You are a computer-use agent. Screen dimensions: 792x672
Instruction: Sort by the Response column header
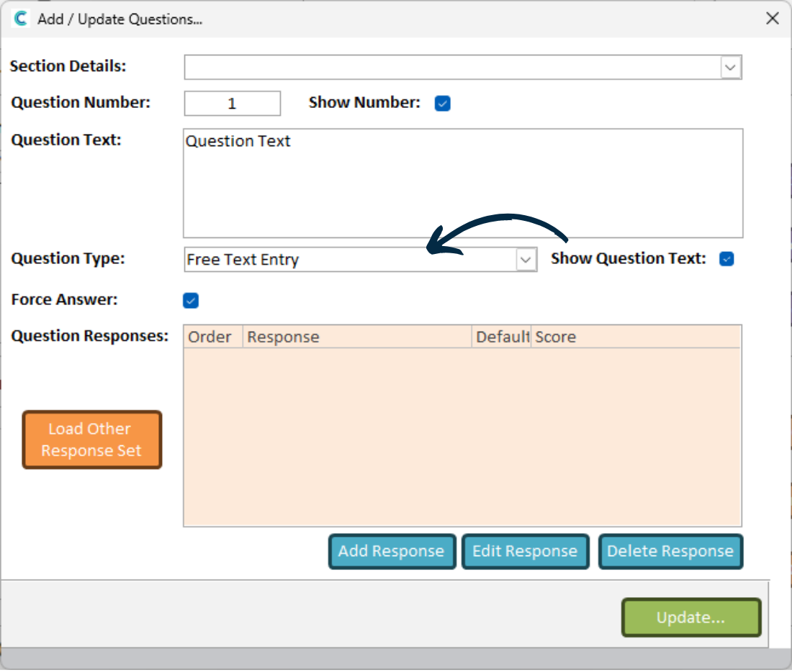(357, 337)
